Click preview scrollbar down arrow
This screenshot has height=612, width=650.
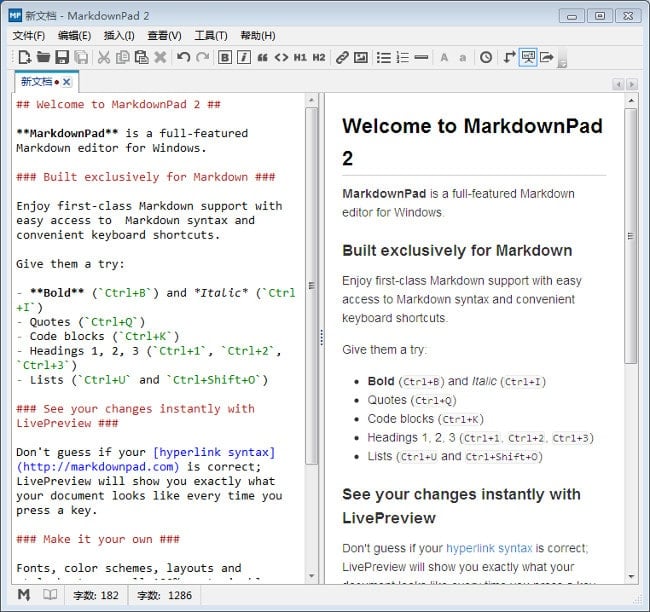(631, 576)
